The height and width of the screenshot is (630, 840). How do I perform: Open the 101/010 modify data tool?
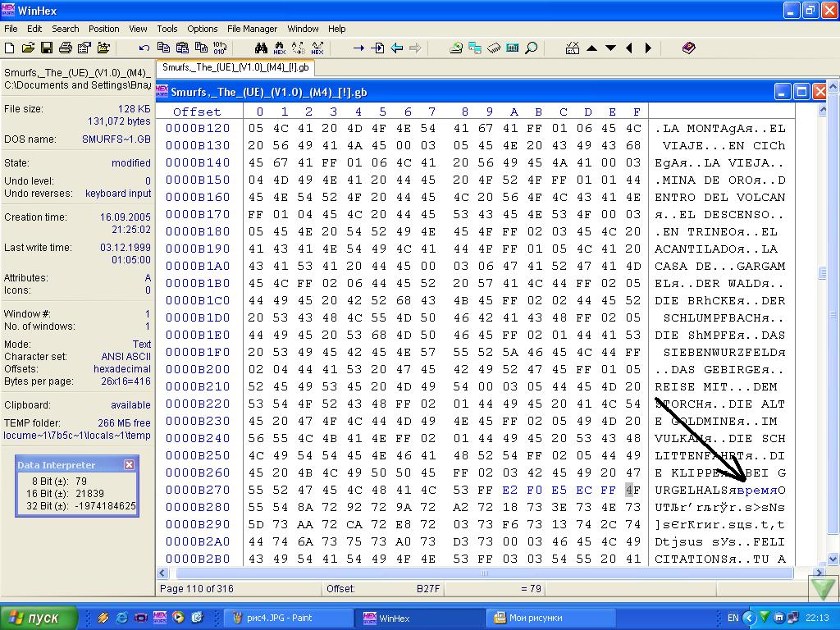pos(220,48)
